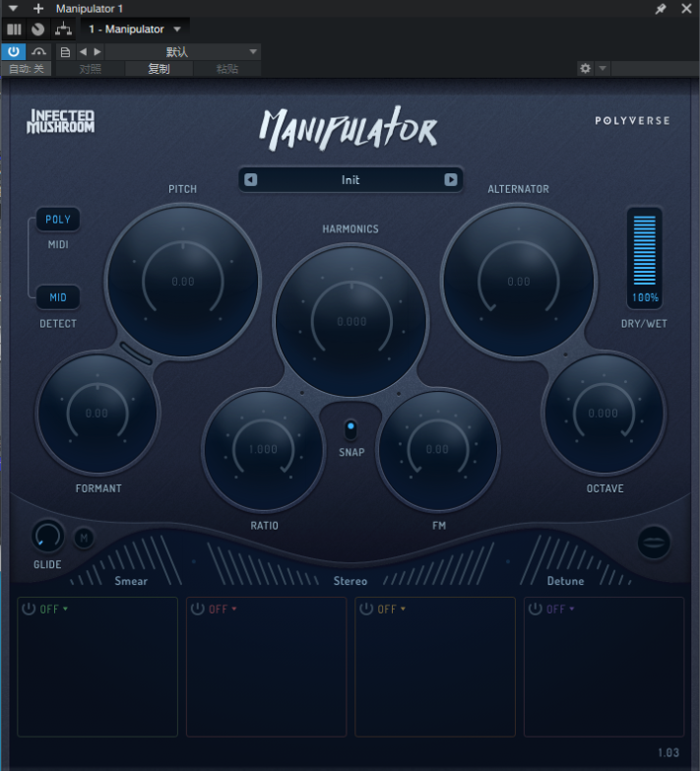Viewport: 700px width, 771px height.
Task: Click the 对照 compare button
Action: click(x=90, y=69)
